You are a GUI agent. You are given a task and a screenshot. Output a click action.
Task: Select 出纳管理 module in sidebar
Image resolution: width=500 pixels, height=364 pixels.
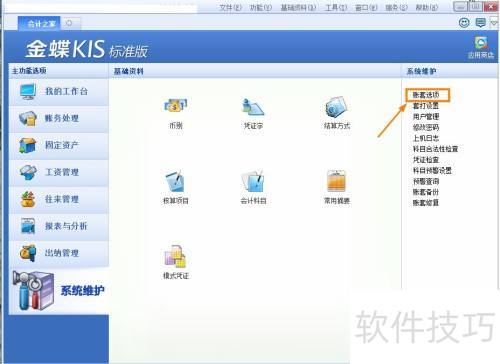pyautogui.click(x=59, y=254)
